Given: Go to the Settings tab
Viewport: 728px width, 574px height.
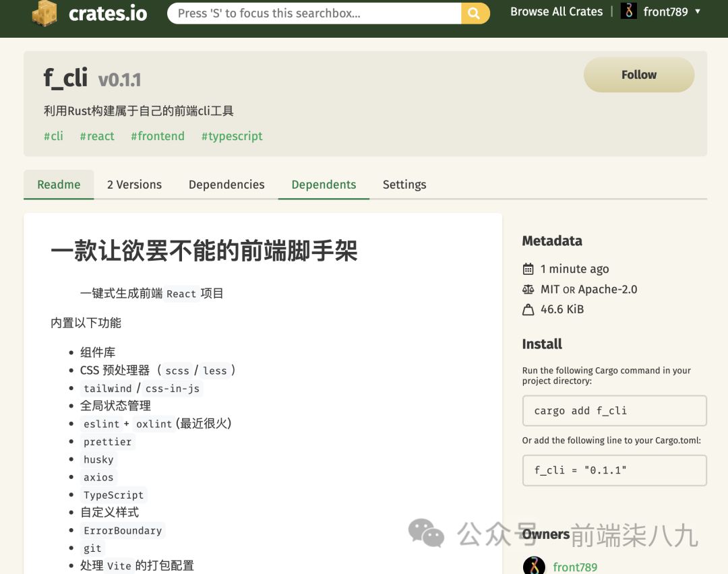Looking at the screenshot, I should click(404, 185).
